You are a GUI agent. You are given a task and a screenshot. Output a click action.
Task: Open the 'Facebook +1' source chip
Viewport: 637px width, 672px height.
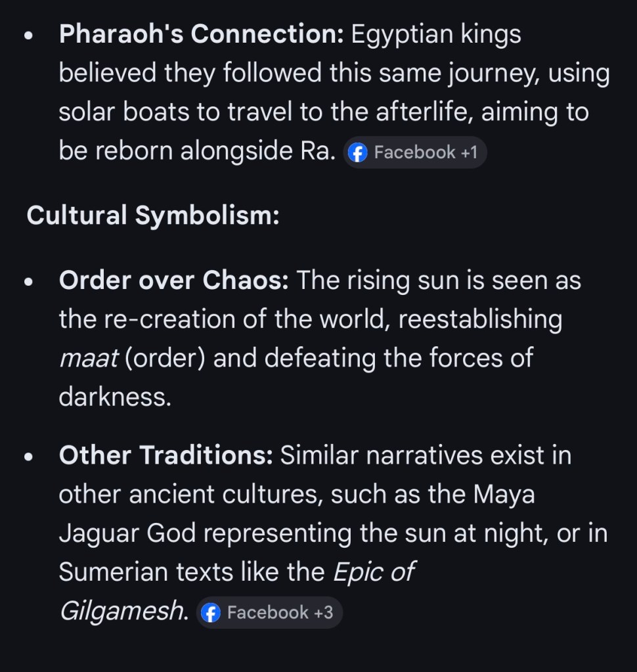tap(414, 153)
